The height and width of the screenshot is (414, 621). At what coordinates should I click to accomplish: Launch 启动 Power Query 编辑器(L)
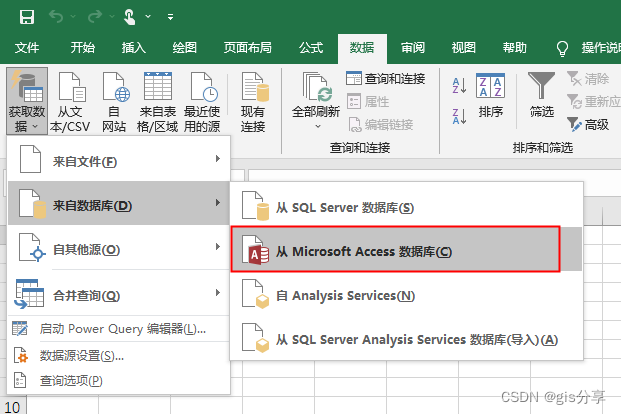pos(118,329)
